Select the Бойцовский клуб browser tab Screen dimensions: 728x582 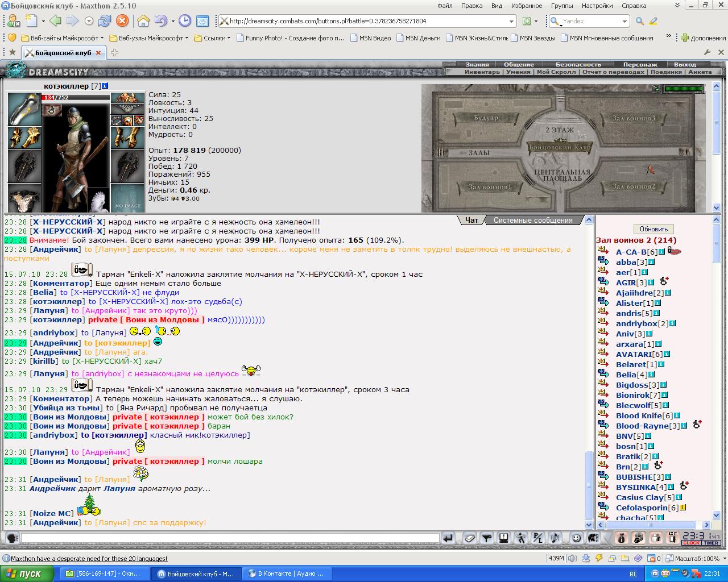[x=63, y=52]
